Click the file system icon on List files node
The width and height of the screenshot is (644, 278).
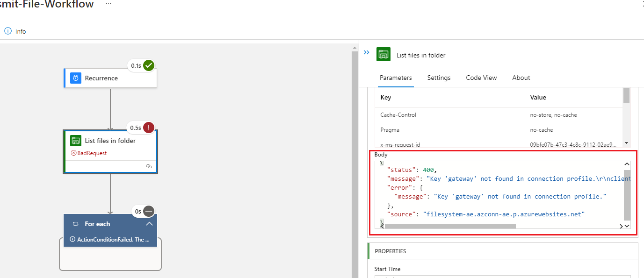click(x=76, y=141)
